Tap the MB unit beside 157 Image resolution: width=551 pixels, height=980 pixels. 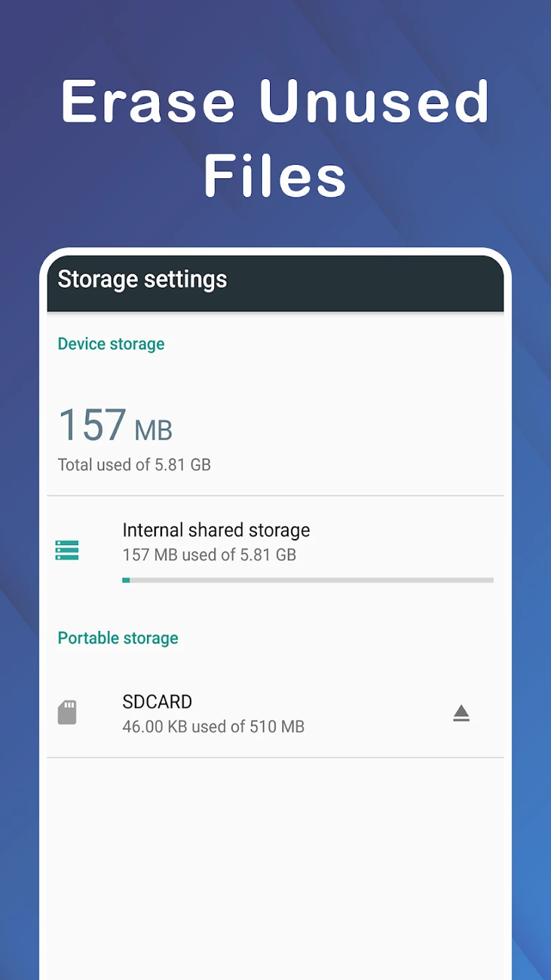(153, 430)
